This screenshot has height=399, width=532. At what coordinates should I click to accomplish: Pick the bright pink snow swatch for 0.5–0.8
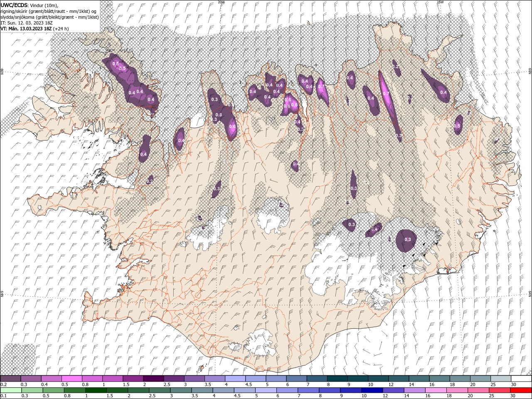pyautogui.click(x=72, y=378)
